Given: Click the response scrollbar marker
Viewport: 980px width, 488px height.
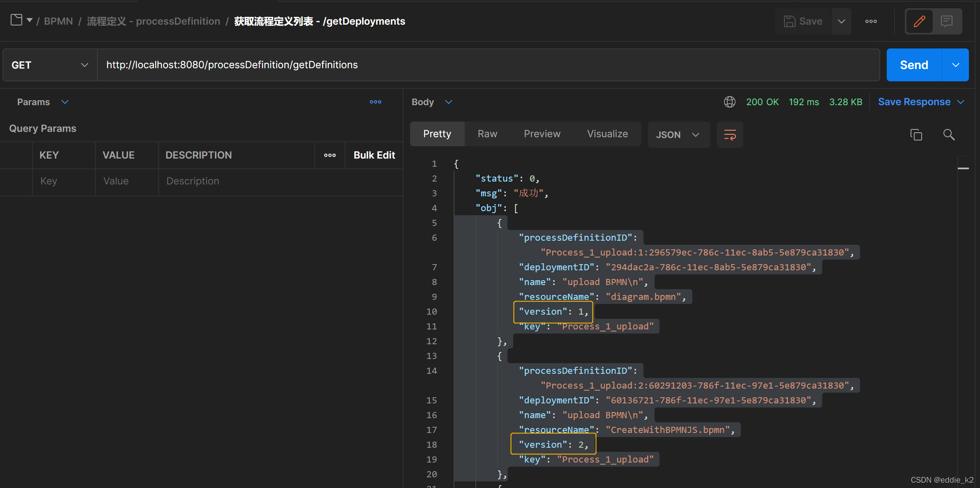Looking at the screenshot, I should tap(963, 168).
